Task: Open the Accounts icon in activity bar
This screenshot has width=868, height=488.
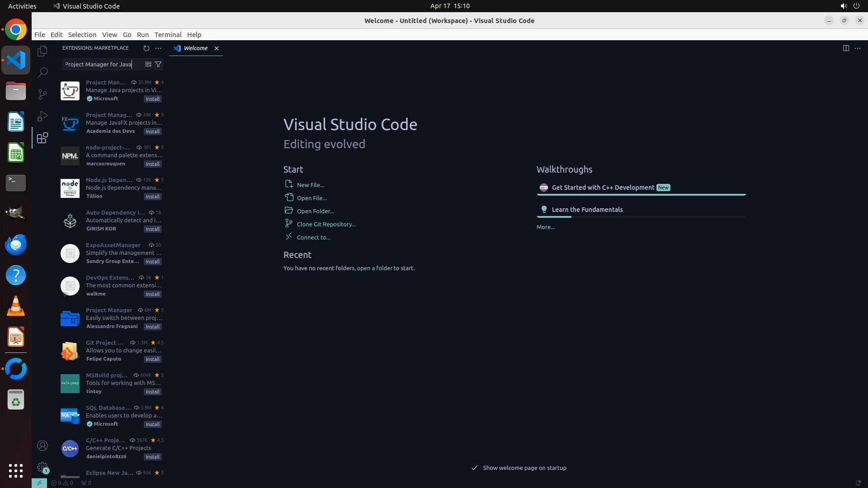Action: (42, 446)
